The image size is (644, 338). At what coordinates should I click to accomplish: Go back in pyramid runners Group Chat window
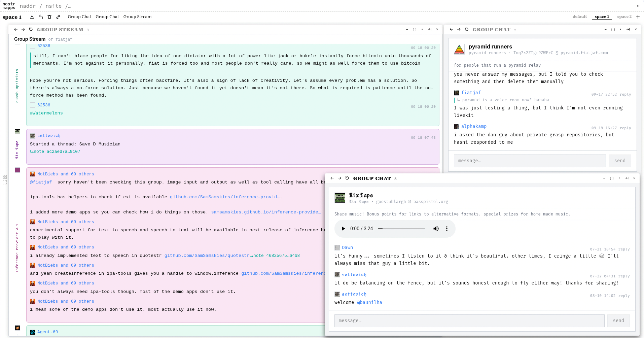(452, 29)
